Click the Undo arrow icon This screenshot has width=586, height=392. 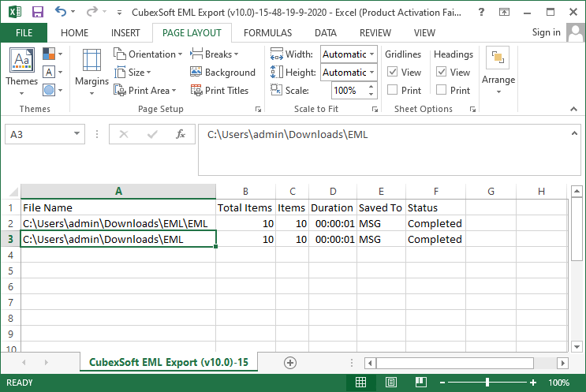(61, 12)
